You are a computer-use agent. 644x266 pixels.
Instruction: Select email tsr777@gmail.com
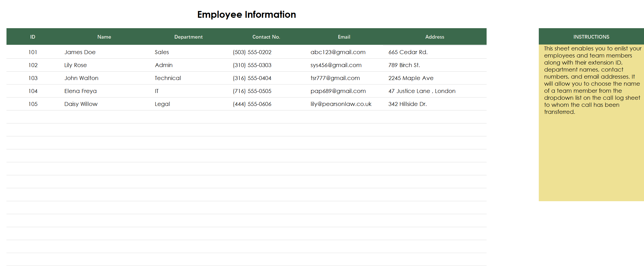(x=335, y=78)
